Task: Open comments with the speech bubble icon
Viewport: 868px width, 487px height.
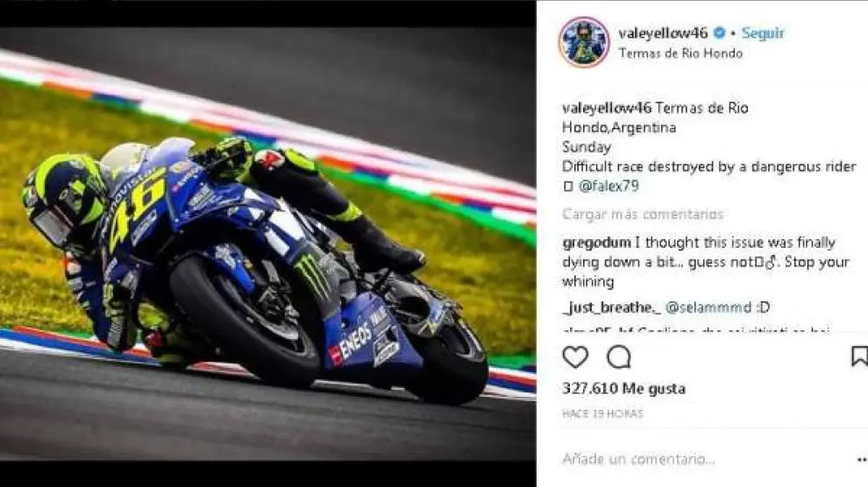Action: pyautogui.click(x=618, y=357)
